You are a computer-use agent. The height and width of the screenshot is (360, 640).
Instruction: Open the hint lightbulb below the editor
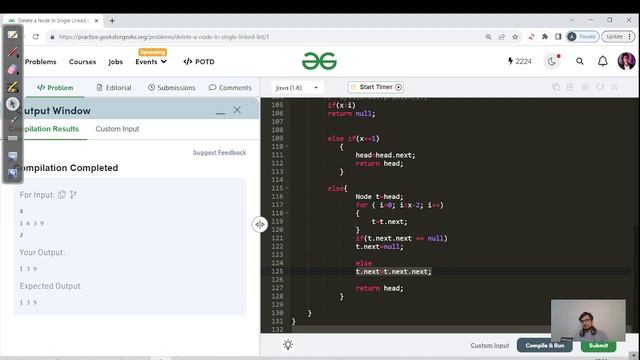click(x=288, y=345)
